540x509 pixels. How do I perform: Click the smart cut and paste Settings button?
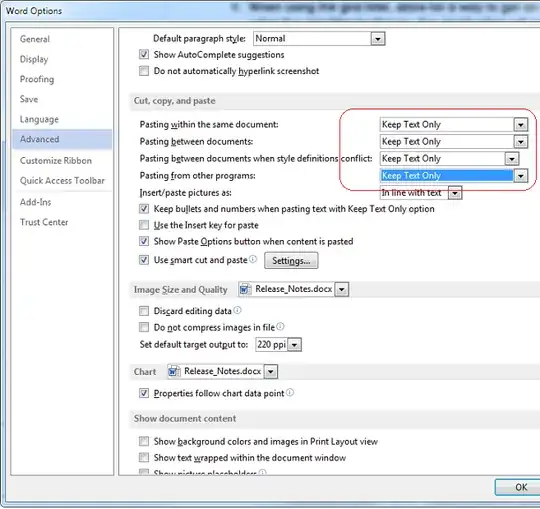click(x=291, y=260)
